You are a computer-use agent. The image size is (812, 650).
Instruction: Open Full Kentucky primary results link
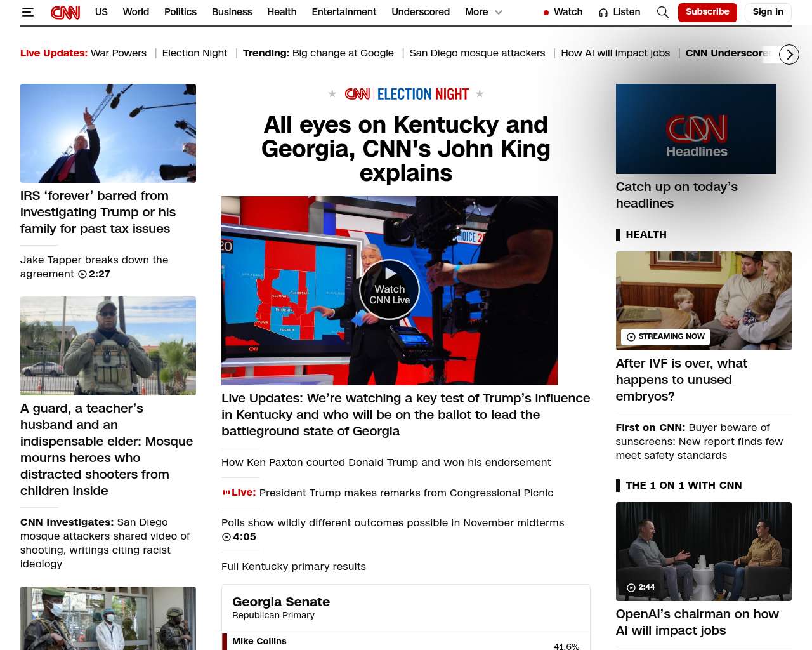tap(294, 566)
